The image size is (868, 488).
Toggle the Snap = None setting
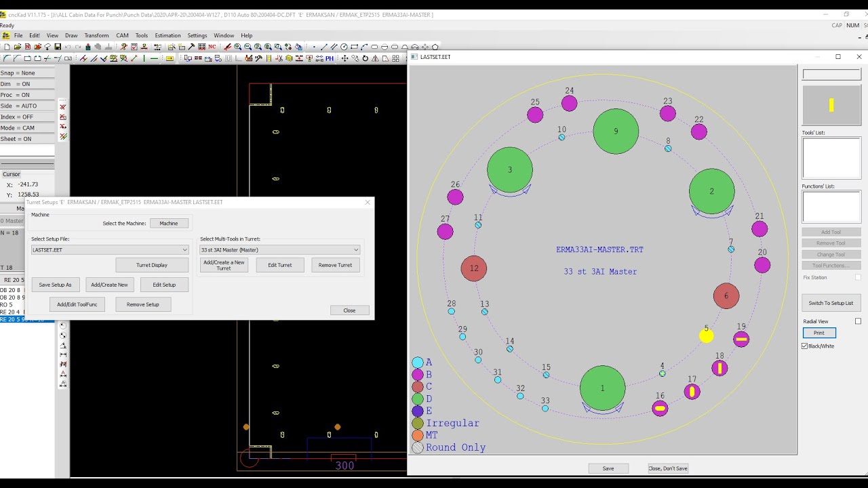click(27, 73)
